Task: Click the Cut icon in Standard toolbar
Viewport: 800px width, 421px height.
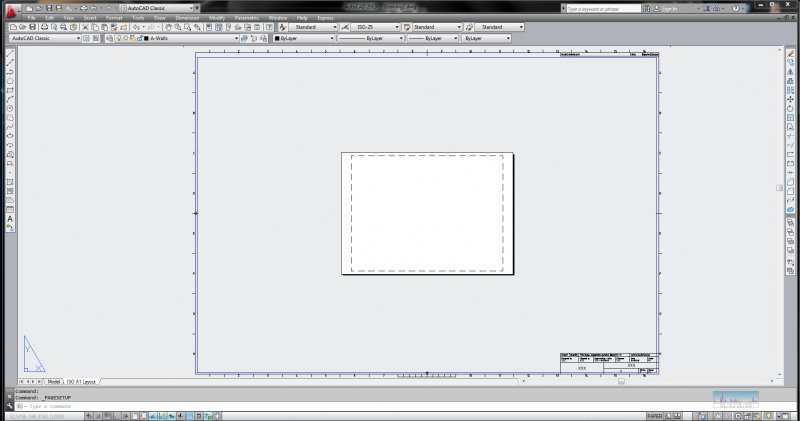Action: click(x=85, y=27)
